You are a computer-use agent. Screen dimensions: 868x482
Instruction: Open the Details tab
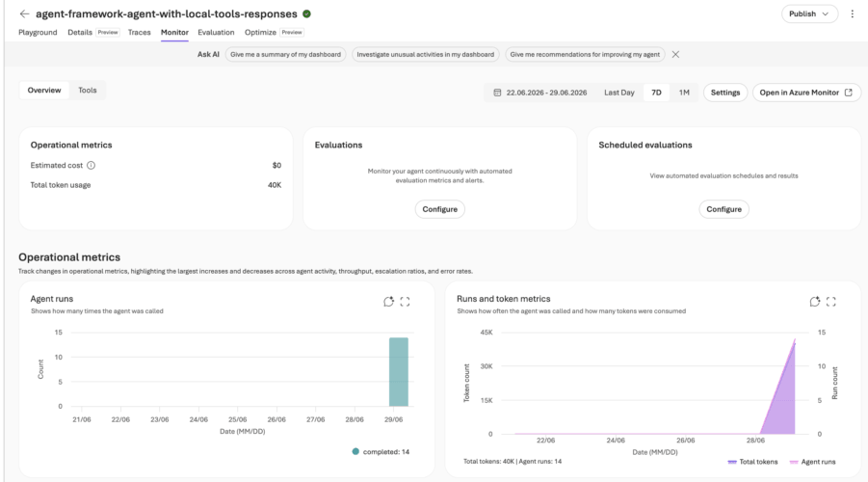(x=80, y=32)
